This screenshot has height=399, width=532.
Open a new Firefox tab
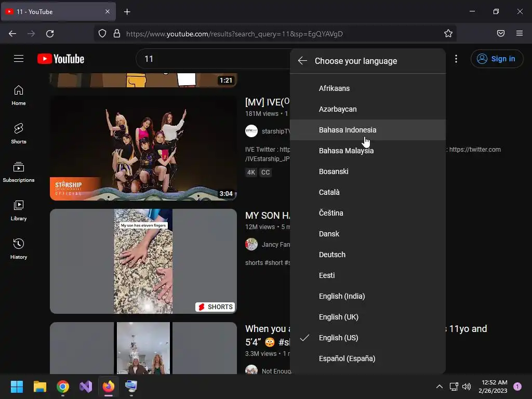click(x=127, y=12)
